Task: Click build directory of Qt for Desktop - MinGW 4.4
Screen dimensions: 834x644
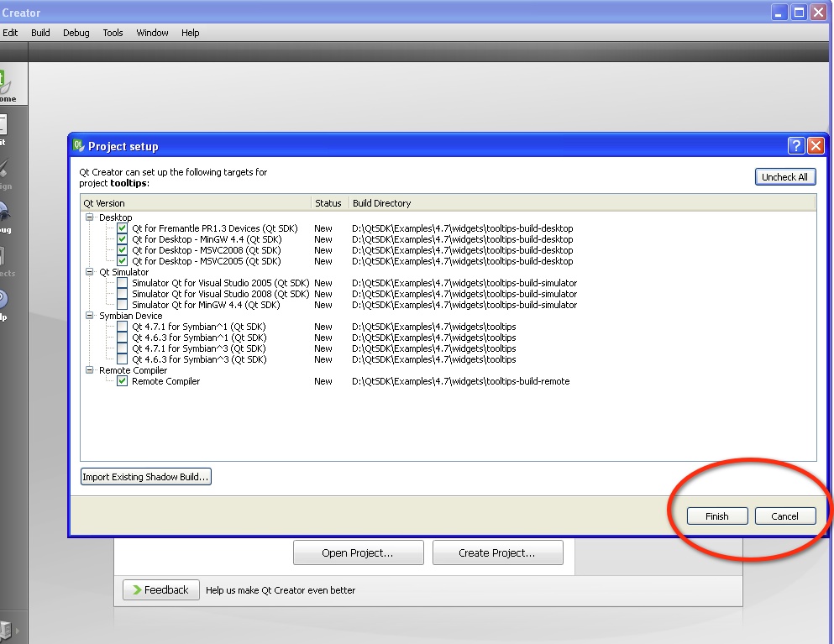Action: 463,239
